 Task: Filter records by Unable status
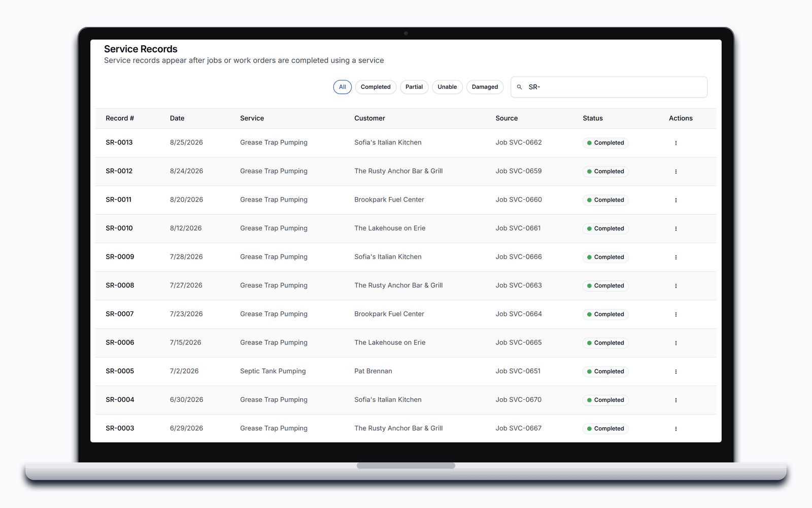(447, 87)
